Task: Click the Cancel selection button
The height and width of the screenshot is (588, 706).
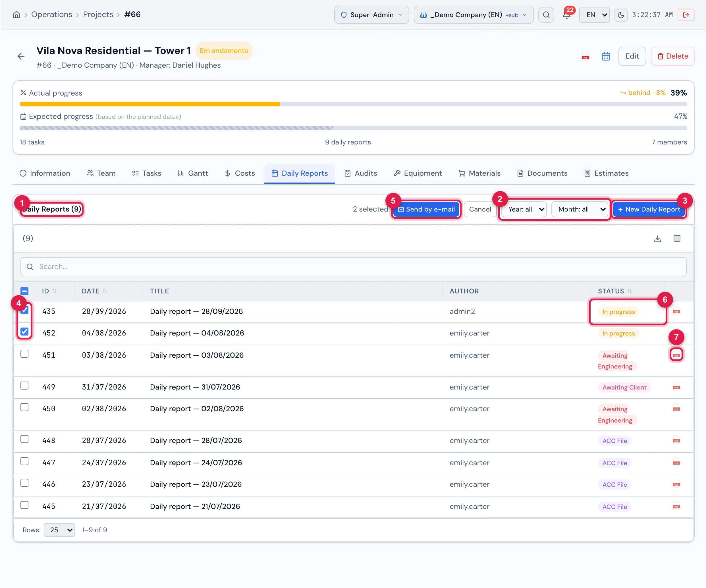Action: coord(480,209)
